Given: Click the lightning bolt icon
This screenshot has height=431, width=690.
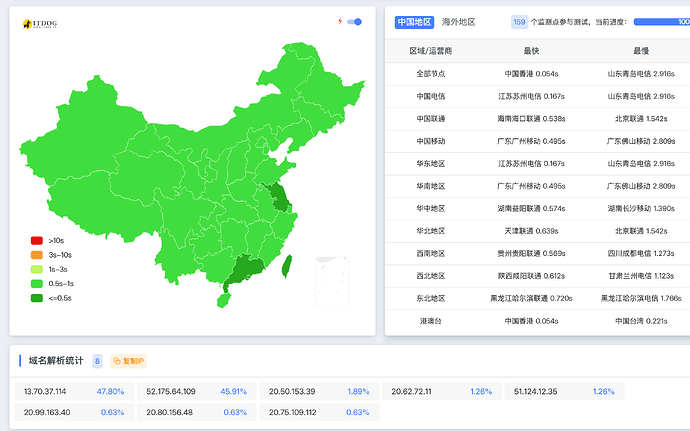Looking at the screenshot, I should coord(340,21).
